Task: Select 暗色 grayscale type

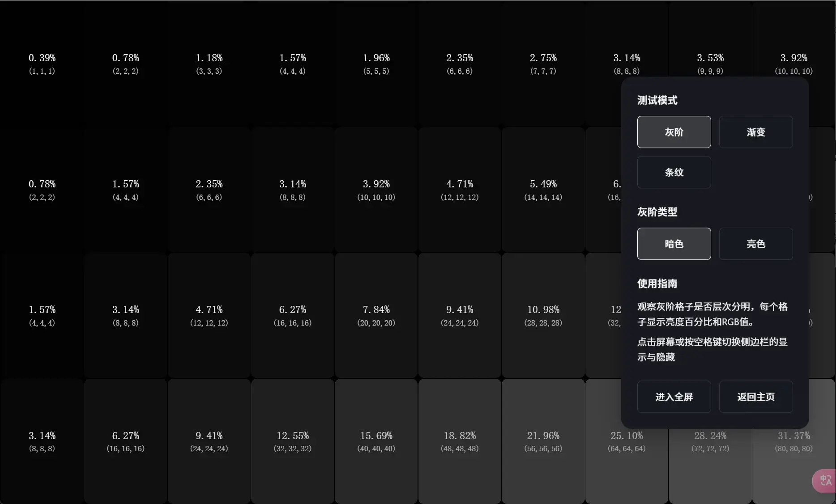Action: click(x=674, y=244)
